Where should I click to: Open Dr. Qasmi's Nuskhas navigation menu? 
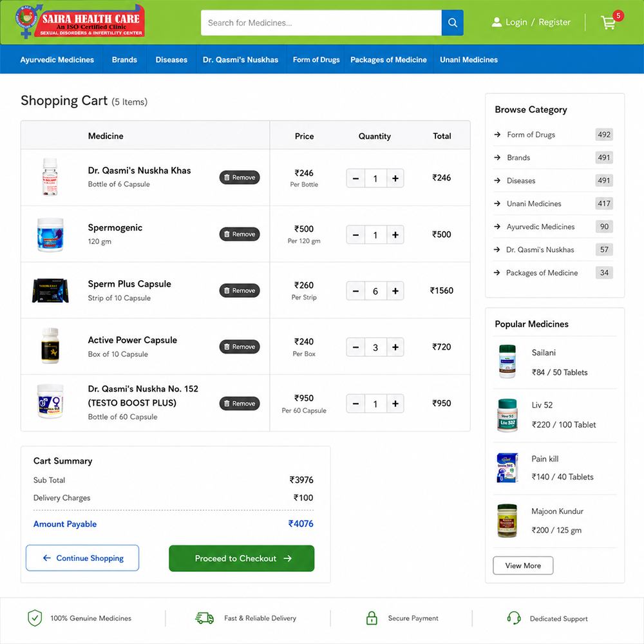pos(240,59)
